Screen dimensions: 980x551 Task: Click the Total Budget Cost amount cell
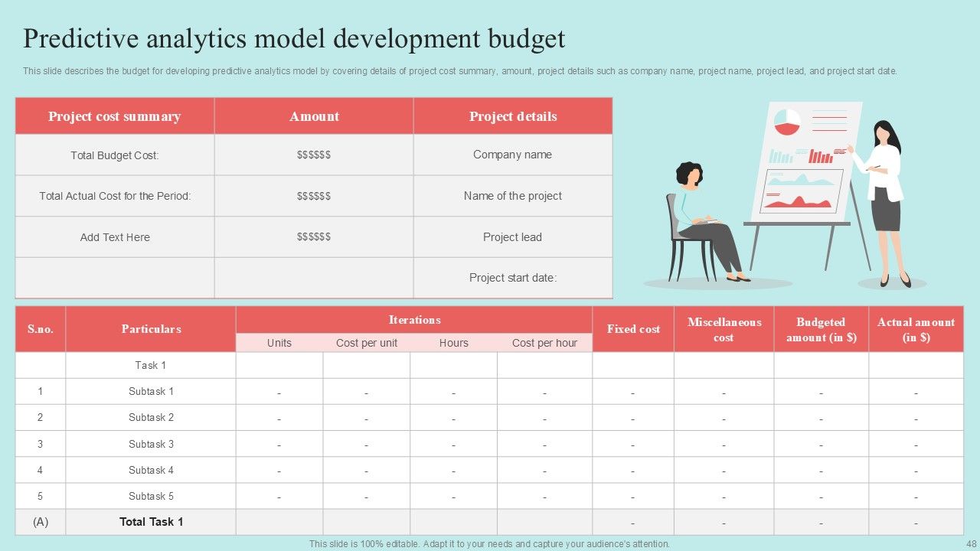314,155
